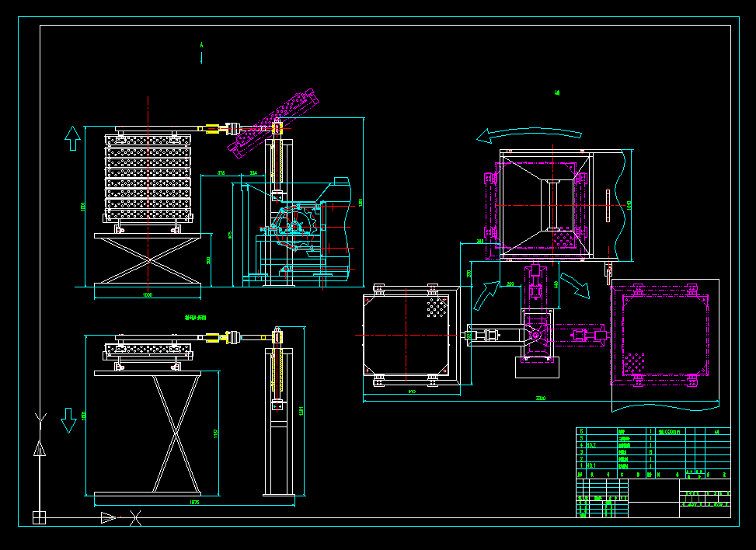Click the green caption above the lower elevation view

point(195,318)
